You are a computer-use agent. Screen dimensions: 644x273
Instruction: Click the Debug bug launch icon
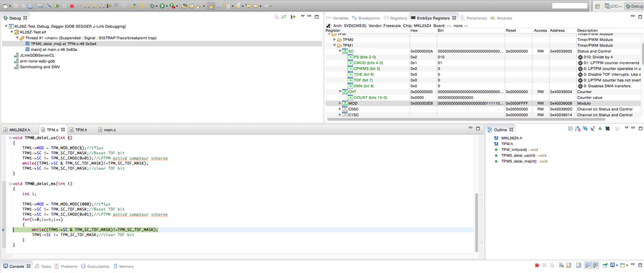pyautogui.click(x=152, y=6)
